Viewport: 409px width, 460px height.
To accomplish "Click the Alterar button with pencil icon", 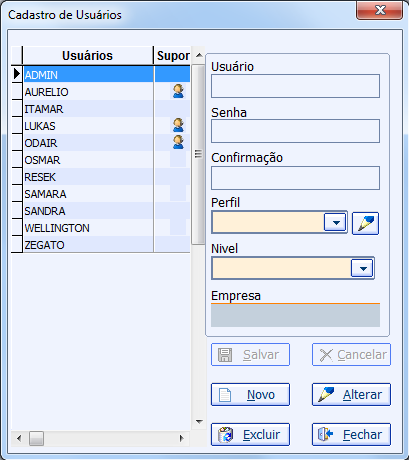I will click(x=351, y=394).
